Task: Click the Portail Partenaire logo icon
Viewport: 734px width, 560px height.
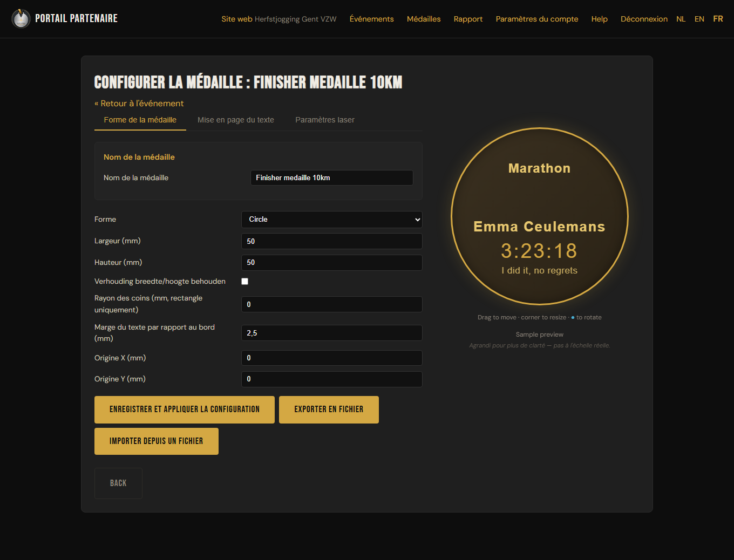Action: point(21,19)
